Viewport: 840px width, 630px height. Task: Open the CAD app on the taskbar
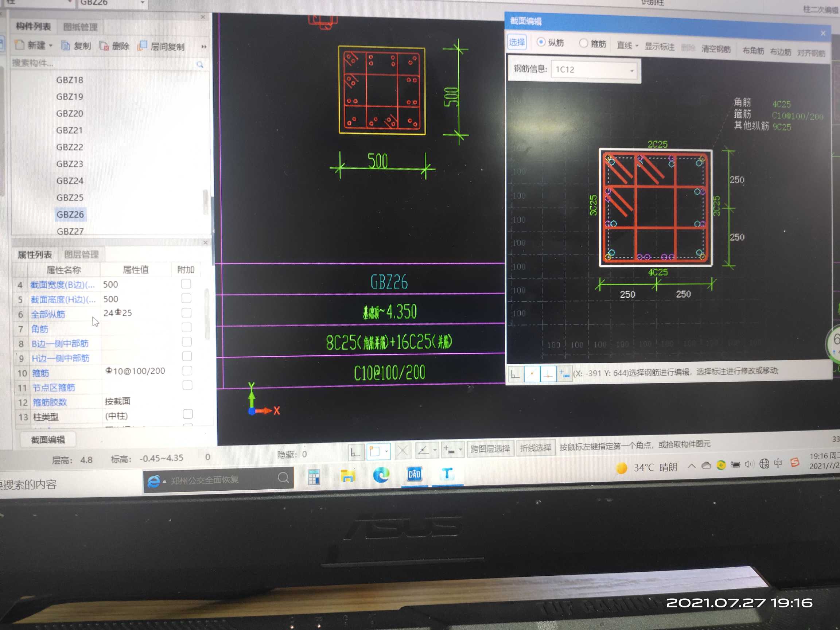[x=414, y=474]
